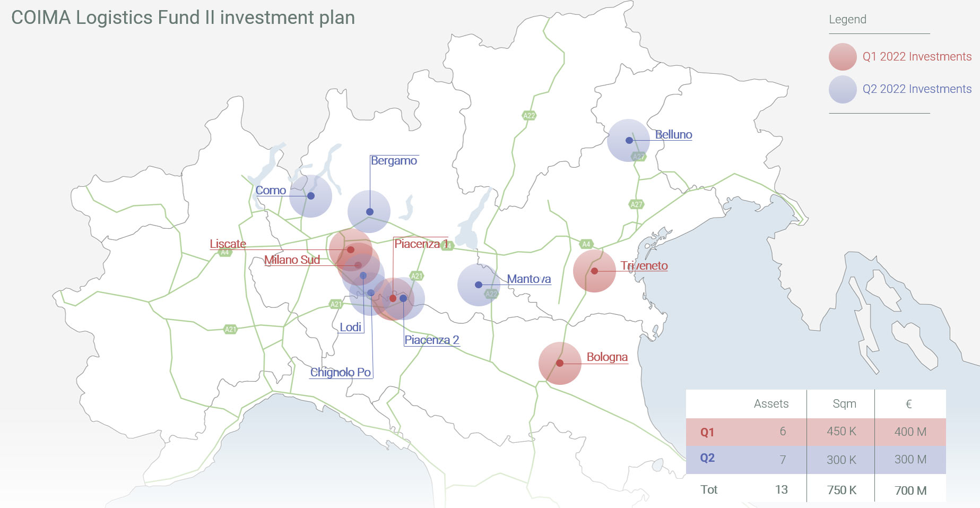Screen dimensions: 980x508
Task: Click the blue Bergamo marker circle
Action: (369, 212)
